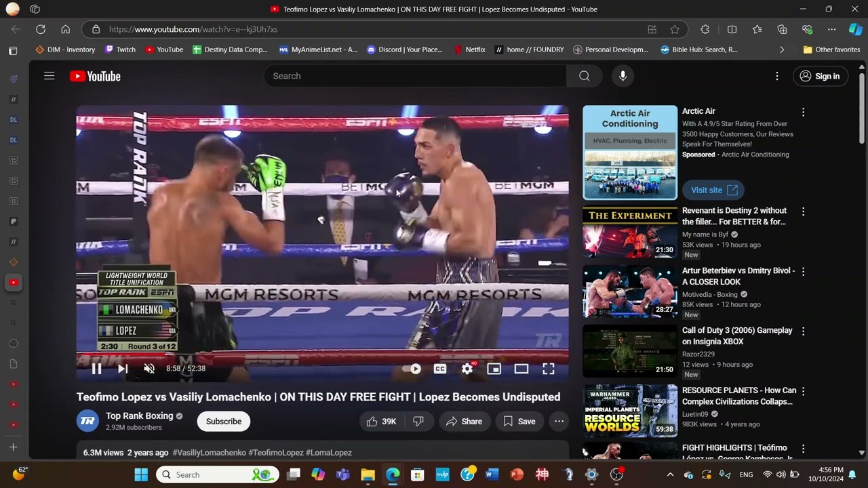
Task: Click the search magnifier button
Action: (x=584, y=76)
